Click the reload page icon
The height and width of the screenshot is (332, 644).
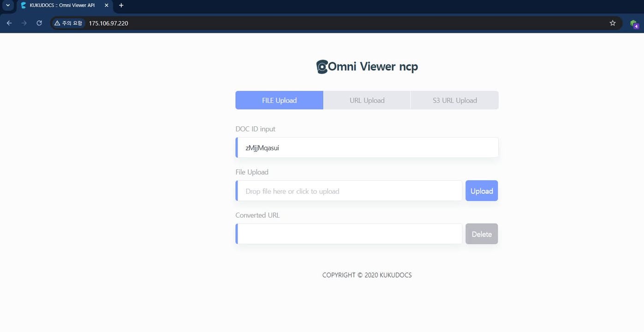39,23
